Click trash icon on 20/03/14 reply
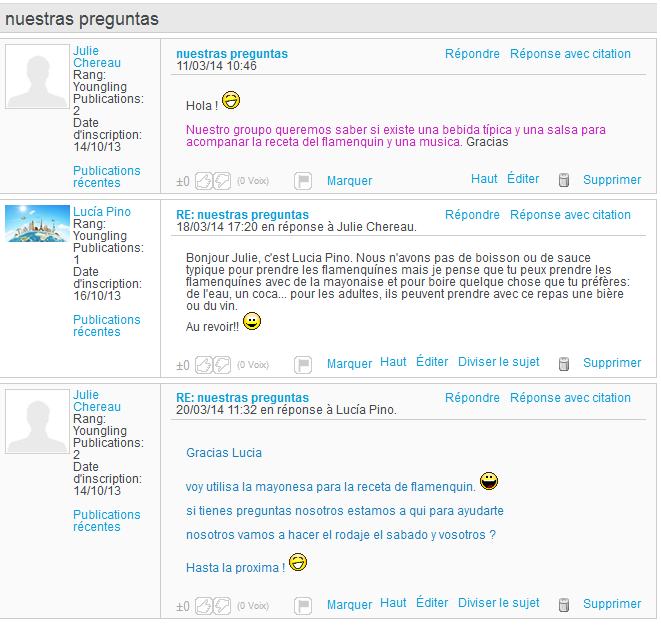 coord(564,605)
